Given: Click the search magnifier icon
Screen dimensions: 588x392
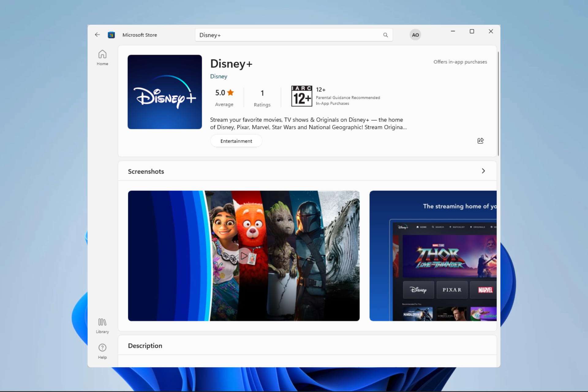Looking at the screenshot, I should (x=386, y=35).
